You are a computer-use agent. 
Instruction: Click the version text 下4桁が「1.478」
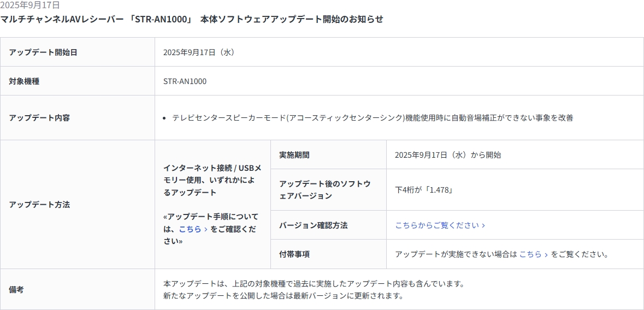tap(424, 190)
